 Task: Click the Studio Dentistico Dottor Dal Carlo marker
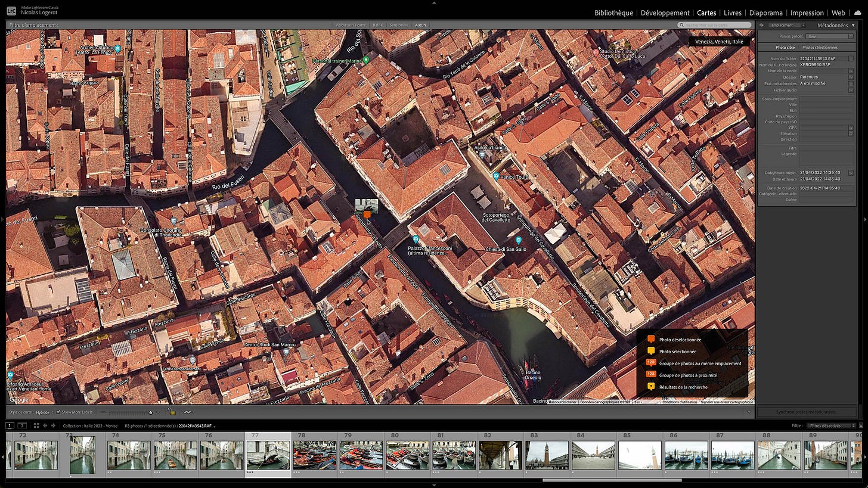coord(596,52)
